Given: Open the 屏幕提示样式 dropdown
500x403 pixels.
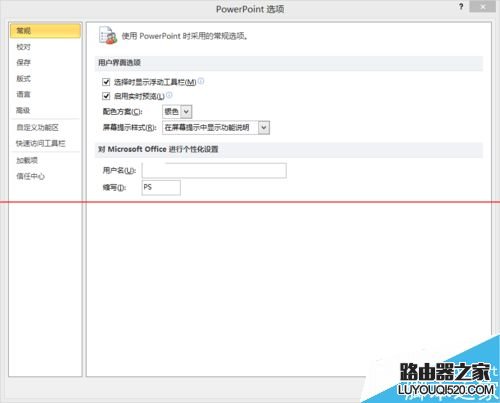Looking at the screenshot, I should pyautogui.click(x=216, y=128).
